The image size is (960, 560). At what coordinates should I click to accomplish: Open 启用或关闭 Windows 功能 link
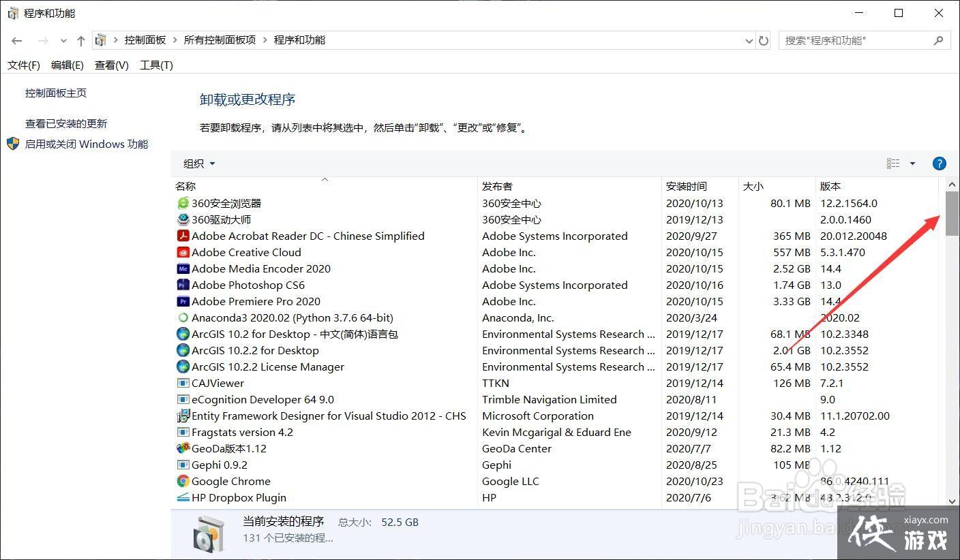pos(87,144)
